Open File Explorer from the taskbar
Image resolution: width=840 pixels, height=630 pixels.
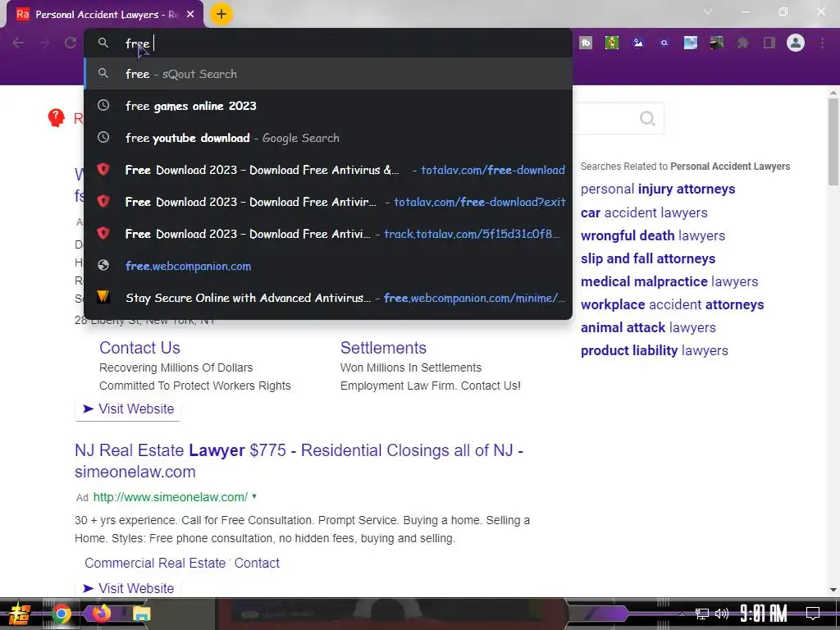click(x=141, y=614)
